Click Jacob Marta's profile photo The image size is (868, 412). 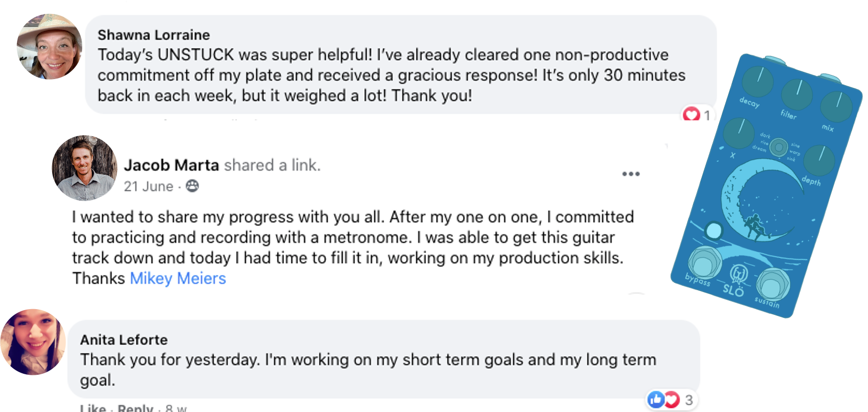85,168
